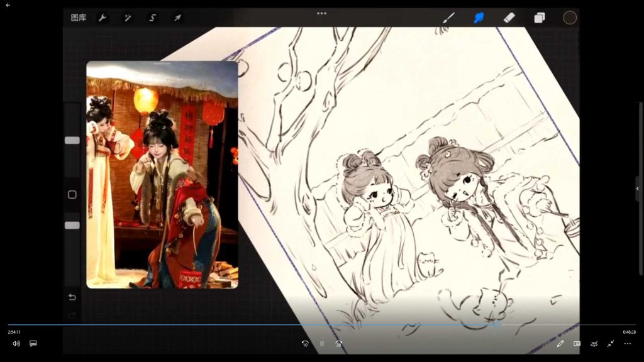Viewport: 644px width, 362px height.
Task: Undo the last stroke with arrow
Action: 72,297
